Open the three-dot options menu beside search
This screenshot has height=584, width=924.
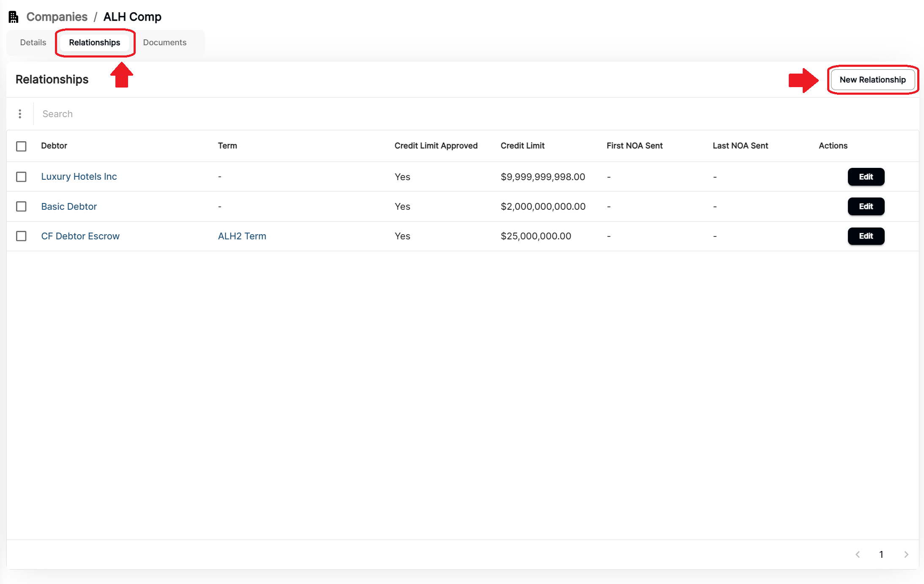point(20,114)
